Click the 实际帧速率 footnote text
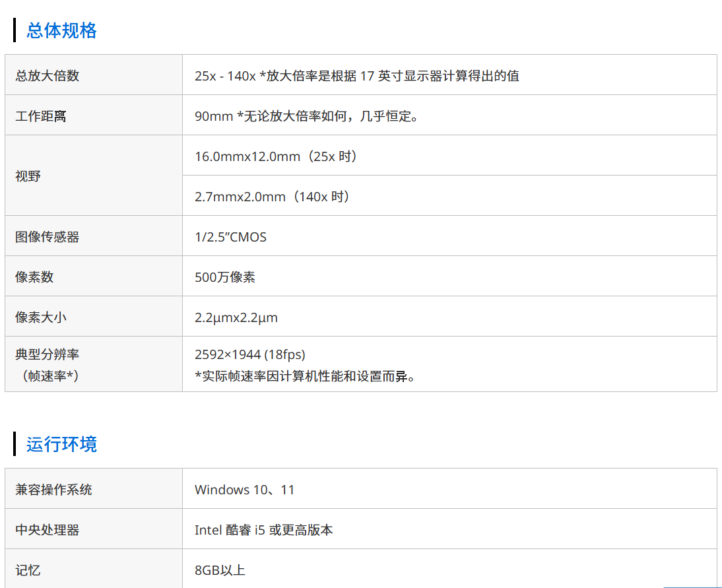722x588 pixels. pyautogui.click(x=306, y=376)
